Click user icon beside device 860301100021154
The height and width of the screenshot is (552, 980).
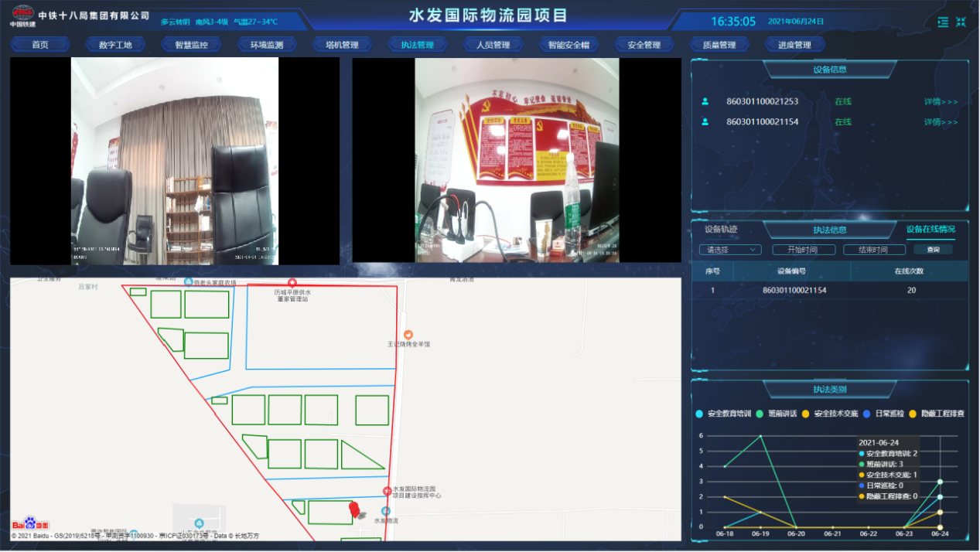tap(705, 121)
